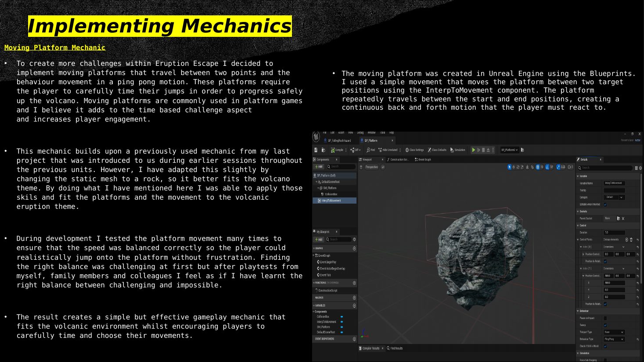644x362 pixels.
Task: Click Add button in Components panel
Action: click(319, 167)
